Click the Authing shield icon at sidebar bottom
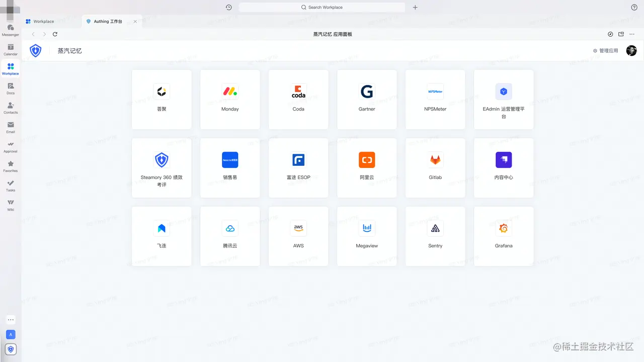The height and width of the screenshot is (362, 644). (x=11, y=349)
